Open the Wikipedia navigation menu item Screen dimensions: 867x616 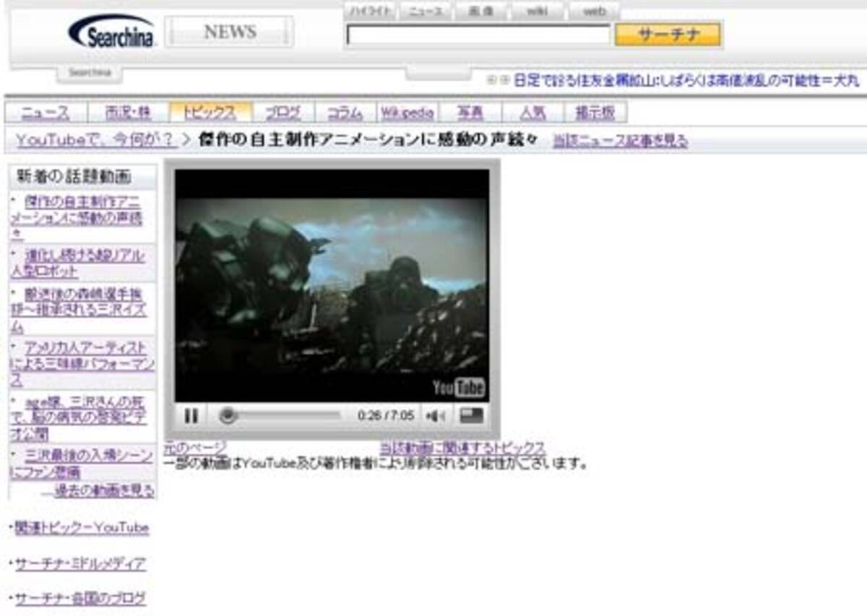click(x=407, y=113)
